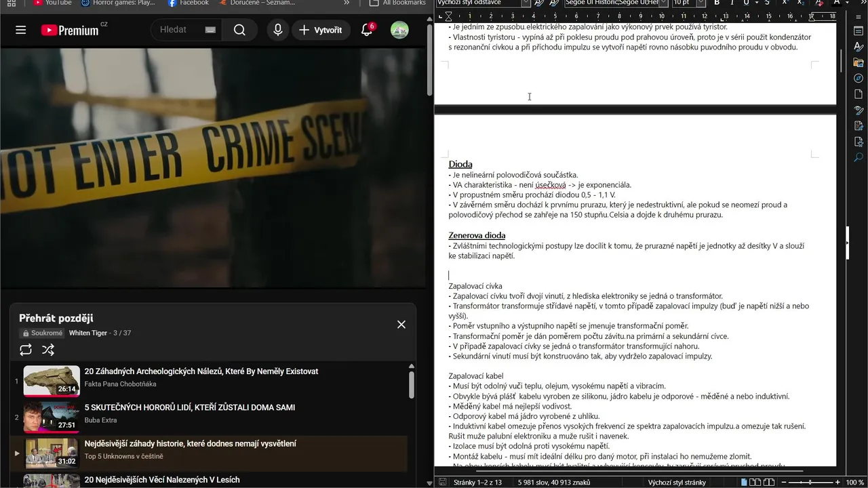This screenshot has width=868, height=488.
Task: Select Nejděsivější záhady historie playlist item
Action: click(209, 453)
